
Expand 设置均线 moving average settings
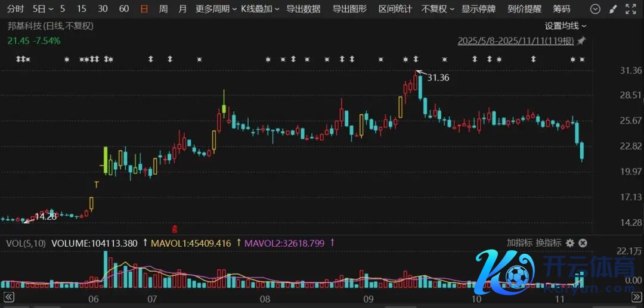tap(565, 26)
